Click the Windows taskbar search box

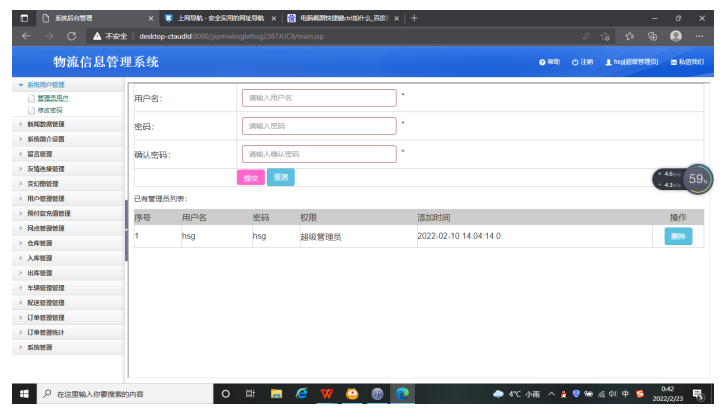tap(124, 394)
